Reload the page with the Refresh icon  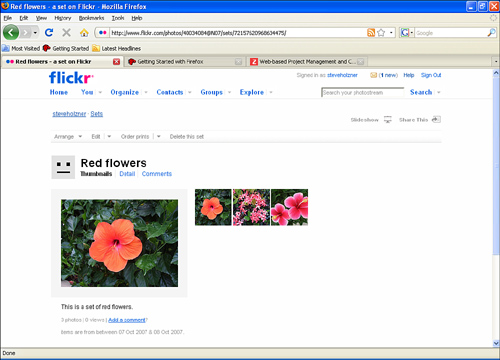[49, 33]
